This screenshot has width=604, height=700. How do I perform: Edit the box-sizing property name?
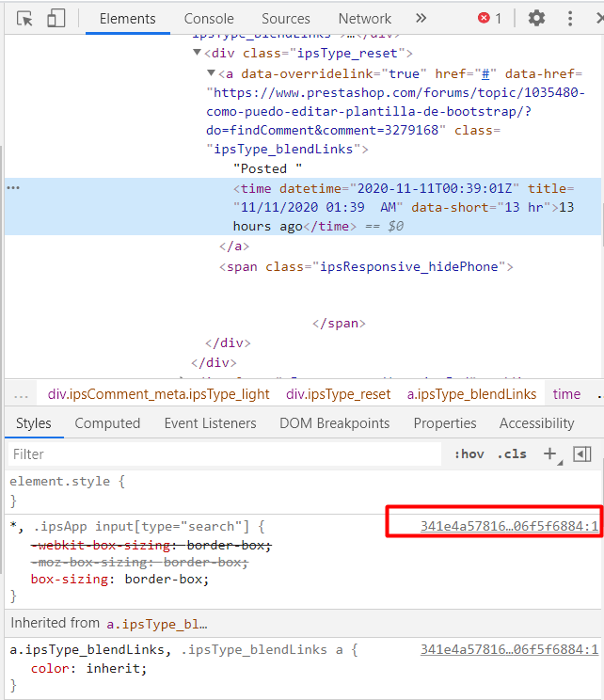70,579
